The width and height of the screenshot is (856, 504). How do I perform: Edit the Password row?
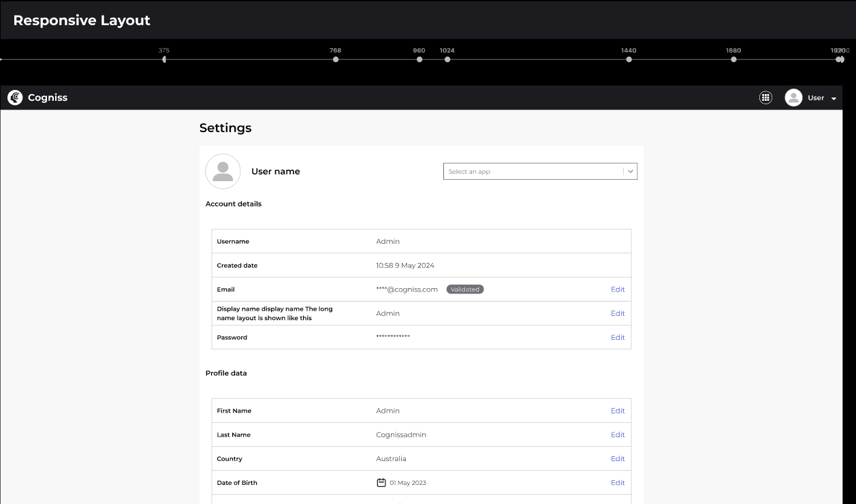tap(618, 337)
